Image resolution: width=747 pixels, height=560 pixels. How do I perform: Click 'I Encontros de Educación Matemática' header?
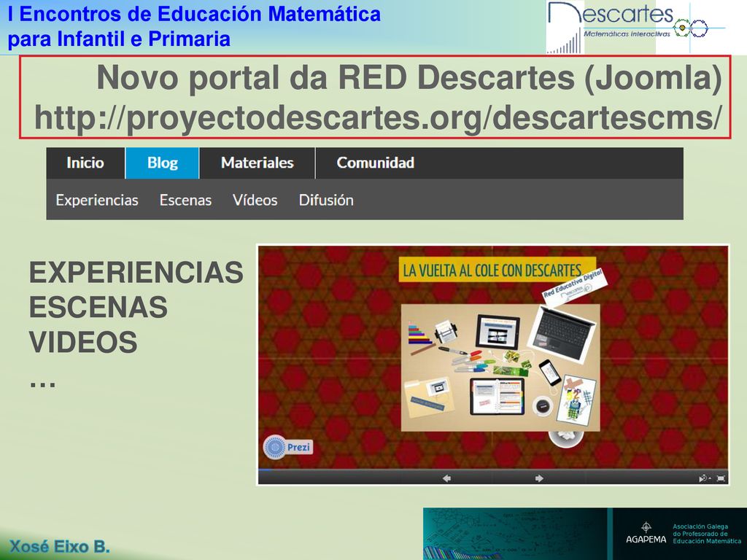point(194,14)
